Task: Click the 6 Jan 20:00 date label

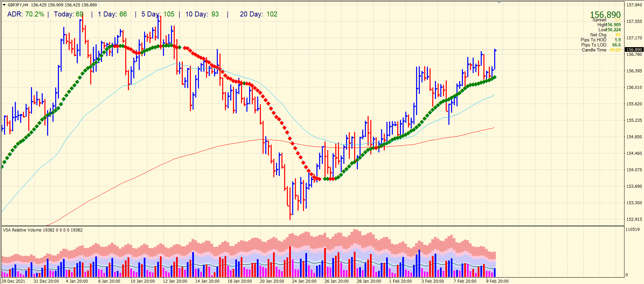Action: coord(109,281)
